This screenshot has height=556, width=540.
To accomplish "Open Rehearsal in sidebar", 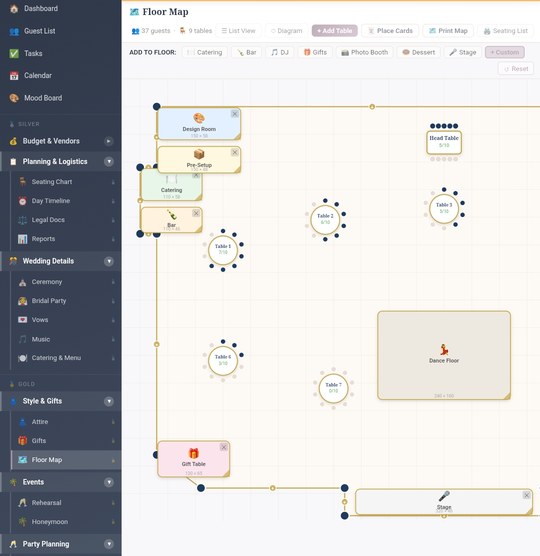I will pos(66,503).
